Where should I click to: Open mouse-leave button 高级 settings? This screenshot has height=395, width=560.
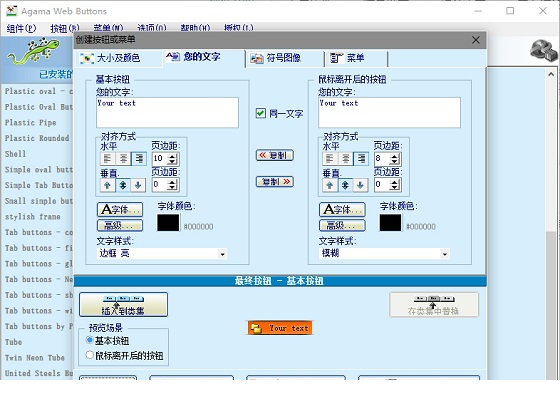pos(342,225)
